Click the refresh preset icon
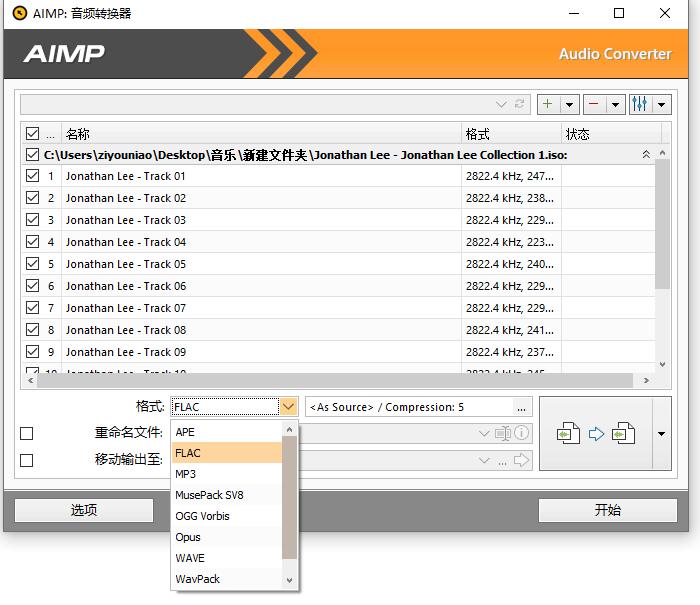The width and height of the screenshot is (700, 605). [x=519, y=104]
